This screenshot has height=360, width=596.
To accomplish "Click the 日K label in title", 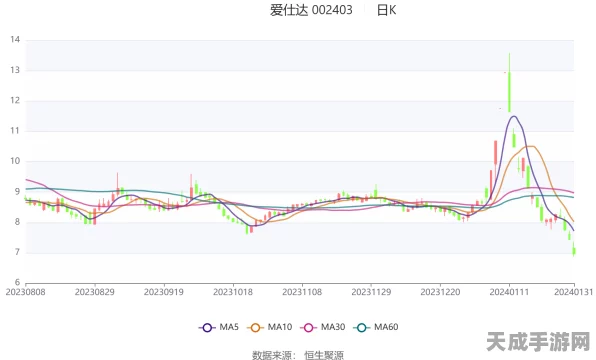I will 387,10.
